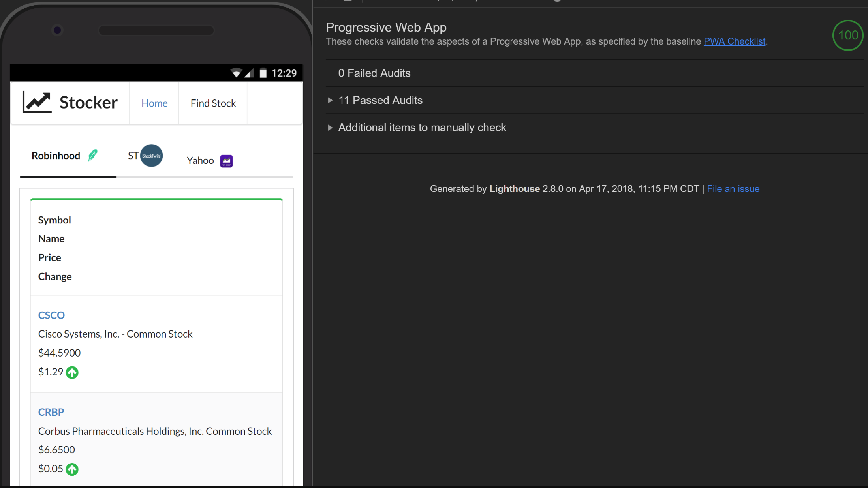
Task: Click the Wi-Fi status icon
Action: (x=236, y=73)
